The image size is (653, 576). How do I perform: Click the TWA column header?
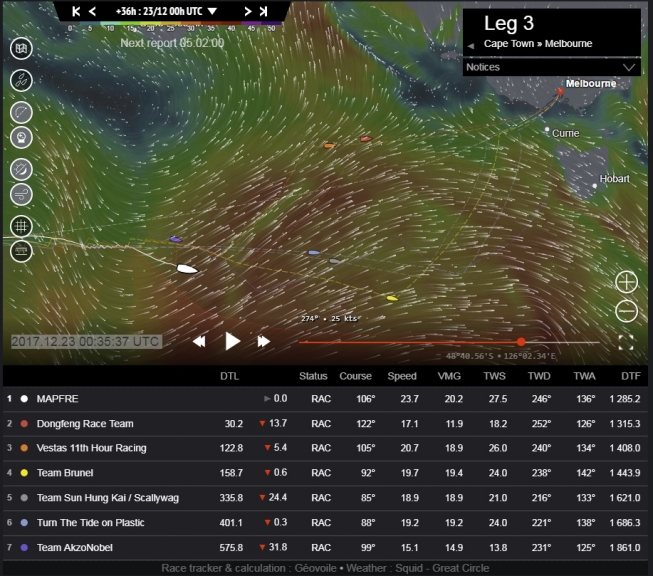click(x=584, y=376)
